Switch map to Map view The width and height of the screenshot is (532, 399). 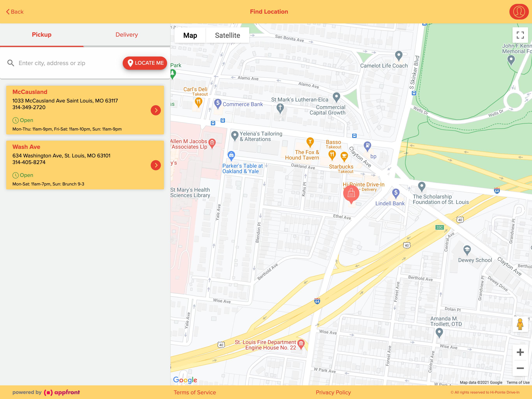pos(190,35)
